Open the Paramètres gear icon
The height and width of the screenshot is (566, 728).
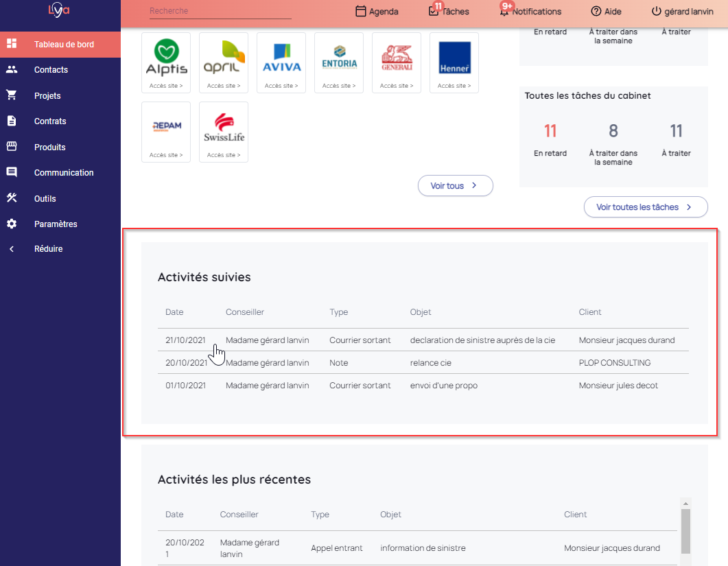(x=12, y=224)
